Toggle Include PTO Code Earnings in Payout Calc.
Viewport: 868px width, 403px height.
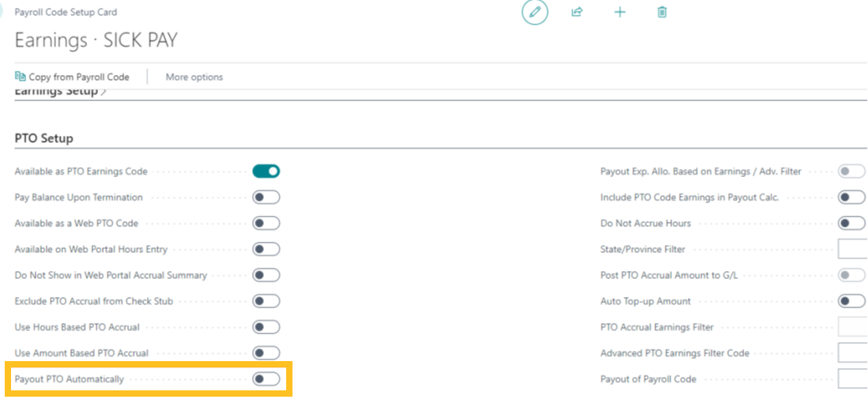851,198
